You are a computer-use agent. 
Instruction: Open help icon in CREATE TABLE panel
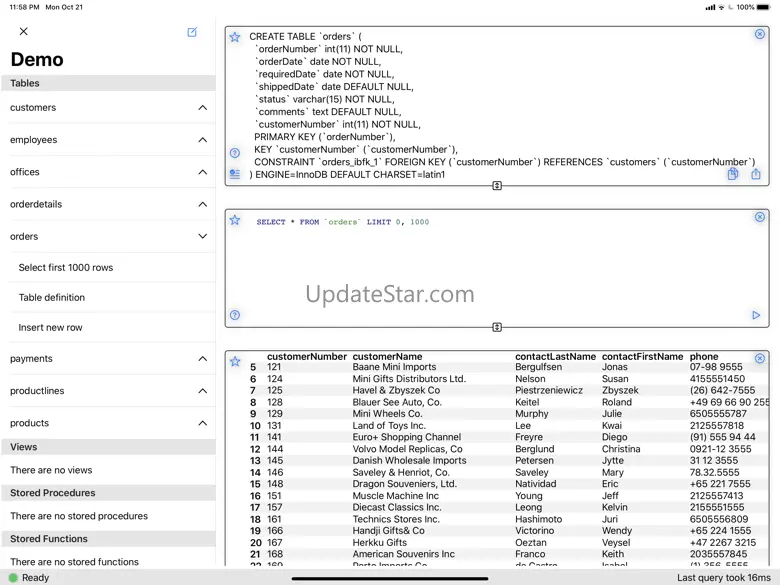tap(235, 153)
